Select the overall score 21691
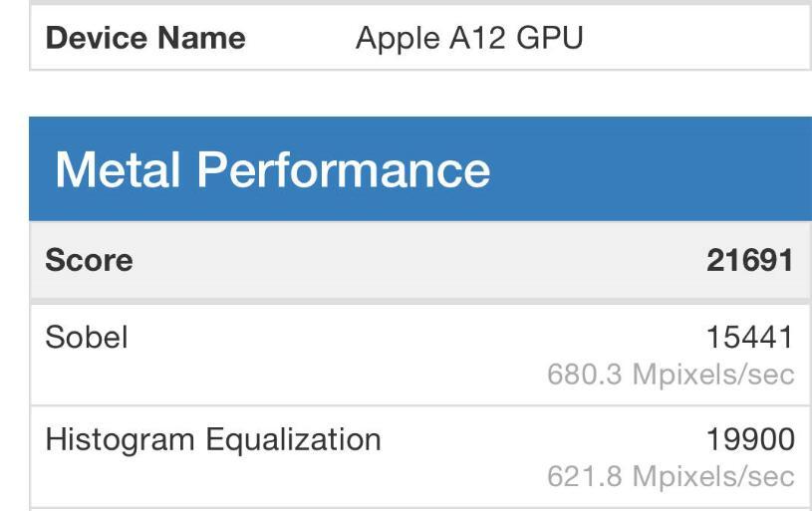The image size is (812, 511). pyautogui.click(x=750, y=261)
